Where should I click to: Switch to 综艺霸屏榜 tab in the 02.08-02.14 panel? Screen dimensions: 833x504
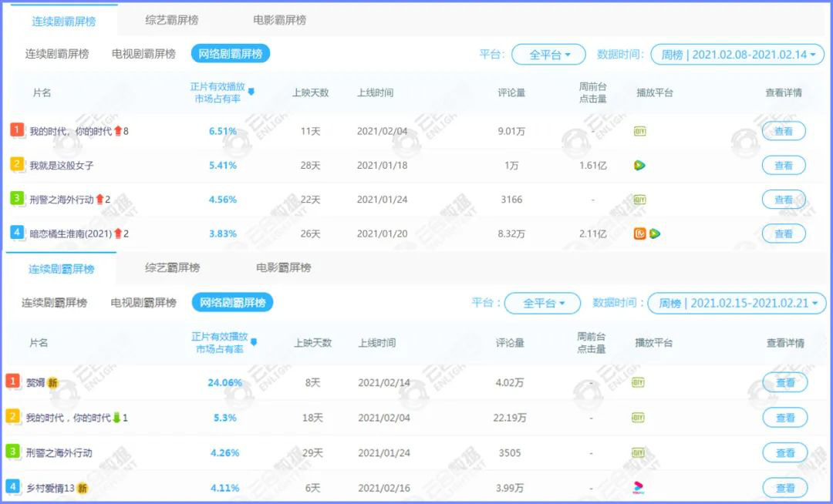tap(171, 20)
